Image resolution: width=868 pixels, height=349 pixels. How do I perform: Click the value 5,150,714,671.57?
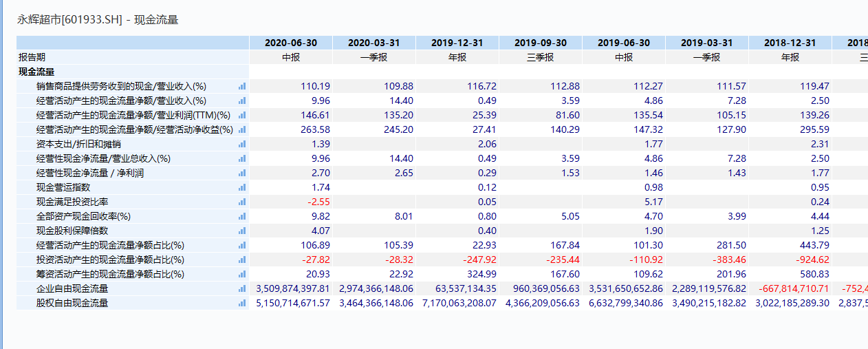[x=293, y=303]
